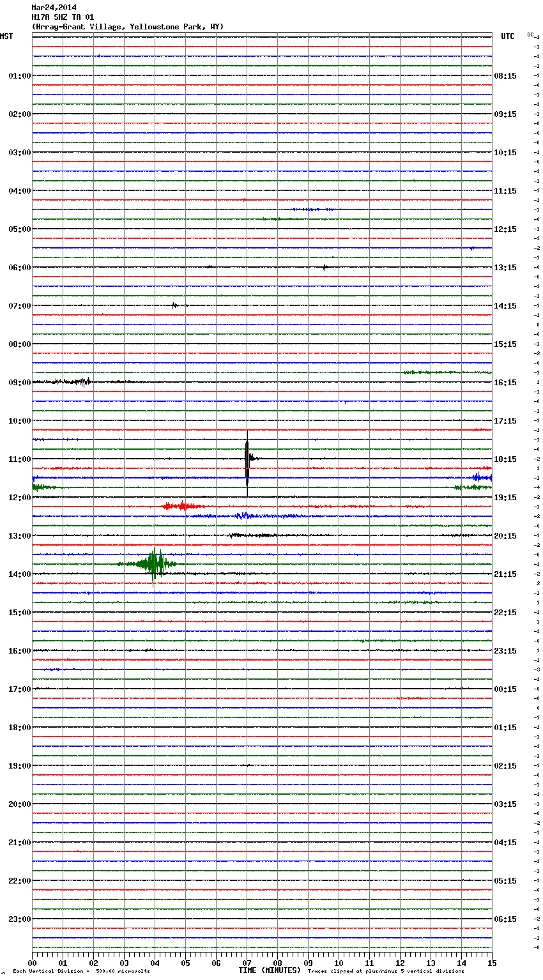Select the 06:00 MST time label
The height and width of the screenshot is (980, 543).
coord(20,268)
